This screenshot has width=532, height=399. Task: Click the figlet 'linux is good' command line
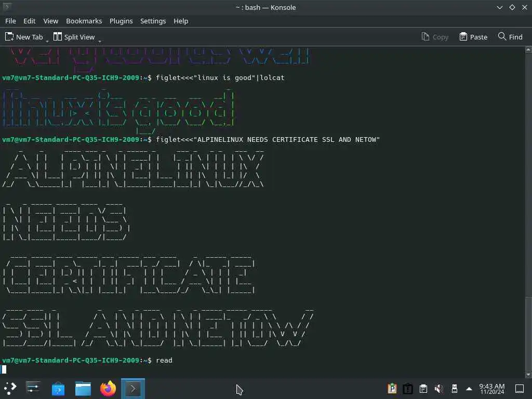pyautogui.click(x=220, y=78)
